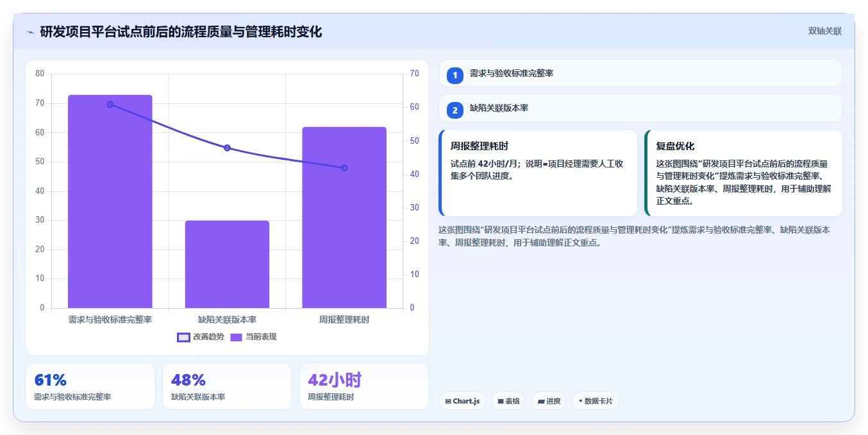Click the 需求与验收标准完整率 bar

(x=110, y=201)
